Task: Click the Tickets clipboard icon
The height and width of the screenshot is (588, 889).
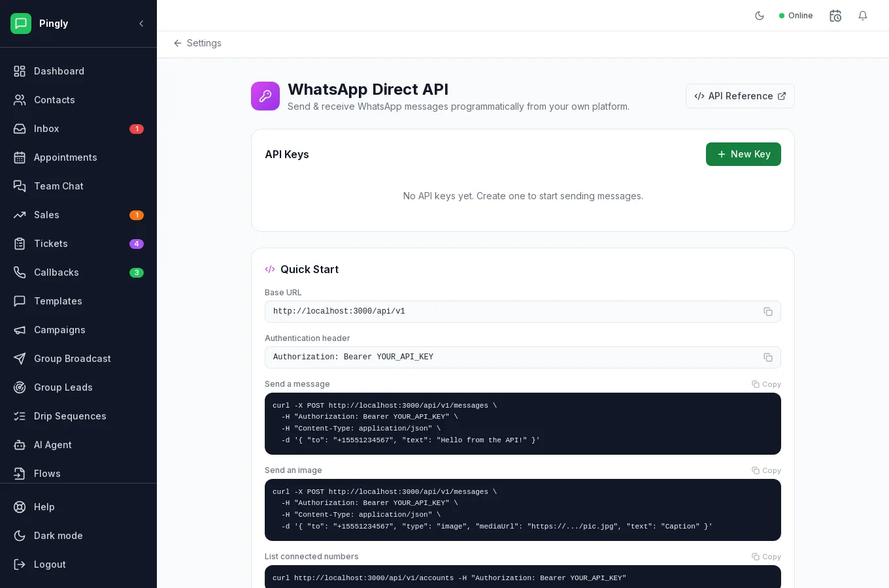Action: 20,244
